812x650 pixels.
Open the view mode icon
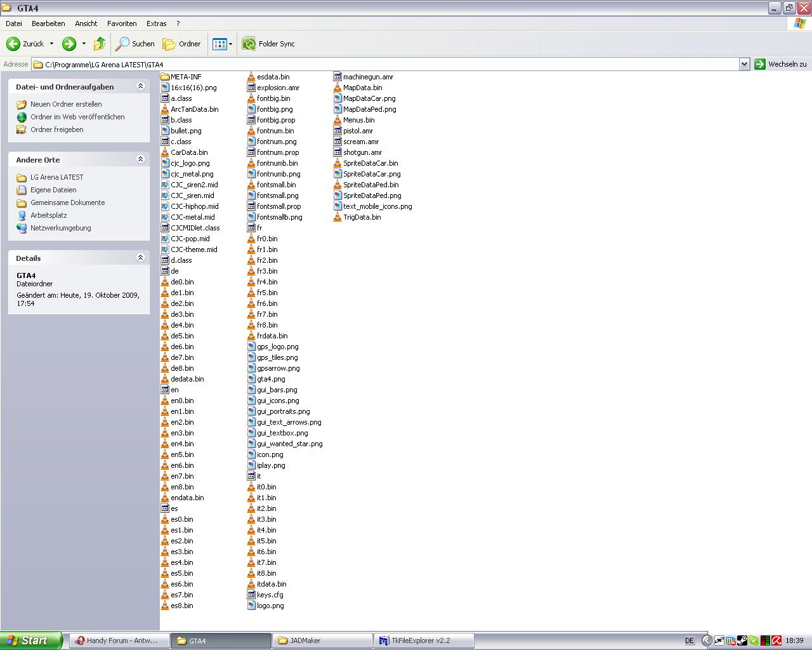coord(219,44)
